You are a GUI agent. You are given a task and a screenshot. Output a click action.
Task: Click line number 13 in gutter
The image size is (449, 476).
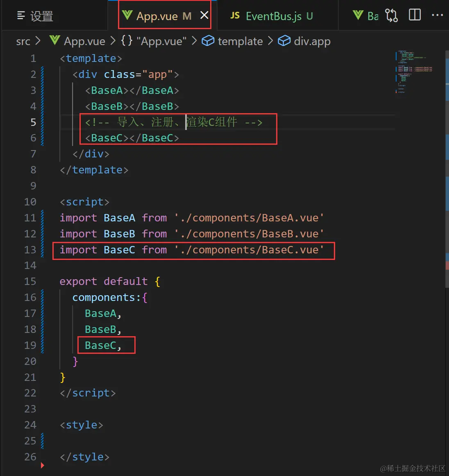click(30, 250)
